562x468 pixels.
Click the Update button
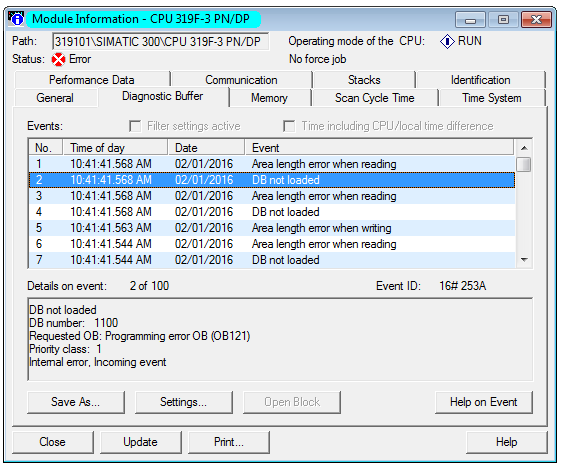pos(140,442)
